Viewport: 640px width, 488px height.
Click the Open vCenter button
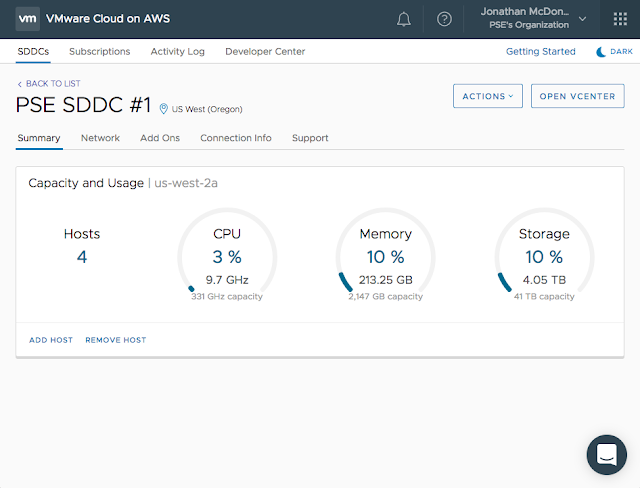pyautogui.click(x=577, y=96)
